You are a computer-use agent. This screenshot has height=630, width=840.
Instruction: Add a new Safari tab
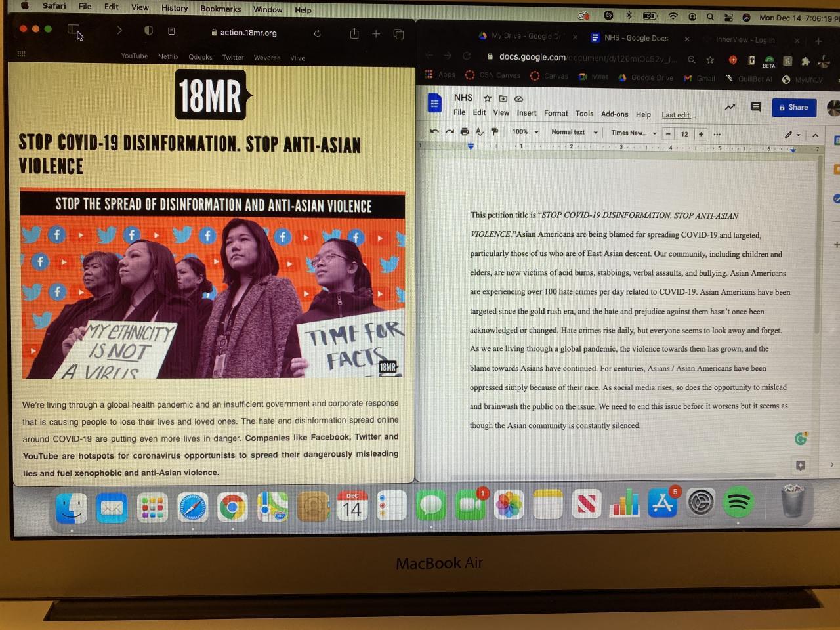(x=376, y=33)
